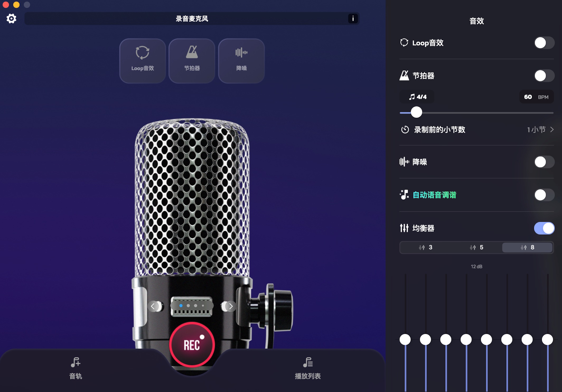The width and height of the screenshot is (562, 392).
Task: Click the info 'i' icon in title bar
Action: tap(353, 18)
